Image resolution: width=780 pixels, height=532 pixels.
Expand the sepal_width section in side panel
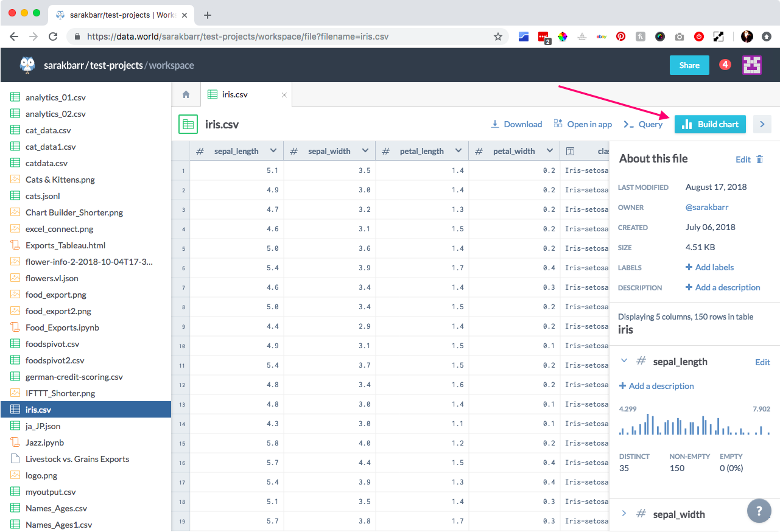[623, 513]
